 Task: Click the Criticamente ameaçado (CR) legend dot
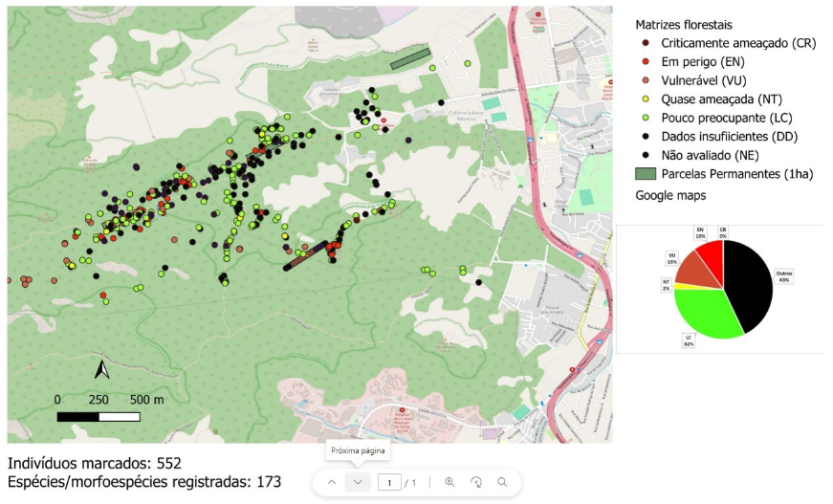(x=646, y=43)
